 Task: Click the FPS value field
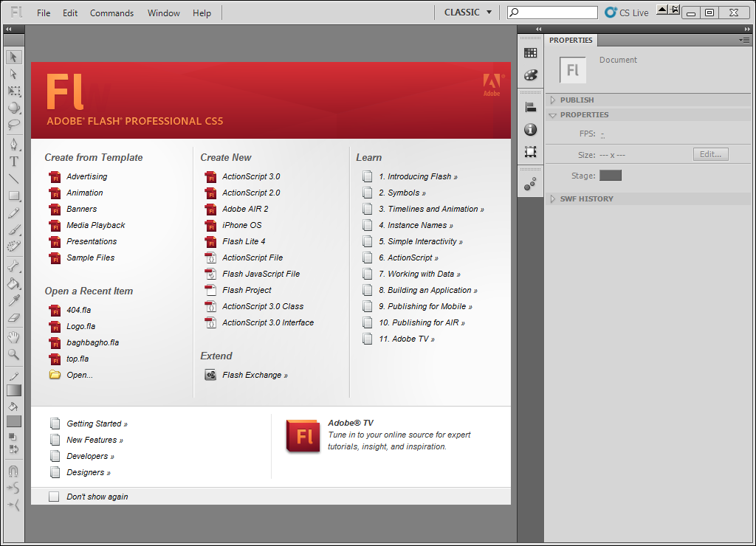click(x=603, y=134)
